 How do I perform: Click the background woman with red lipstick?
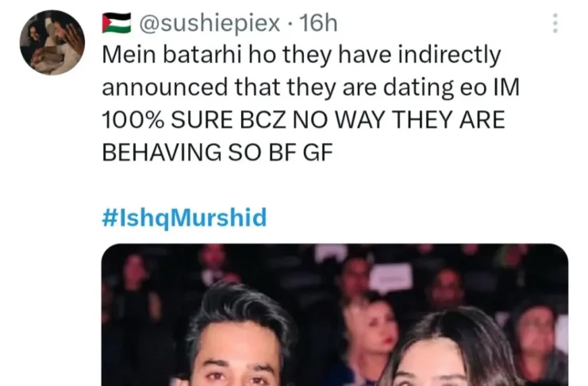371,334
